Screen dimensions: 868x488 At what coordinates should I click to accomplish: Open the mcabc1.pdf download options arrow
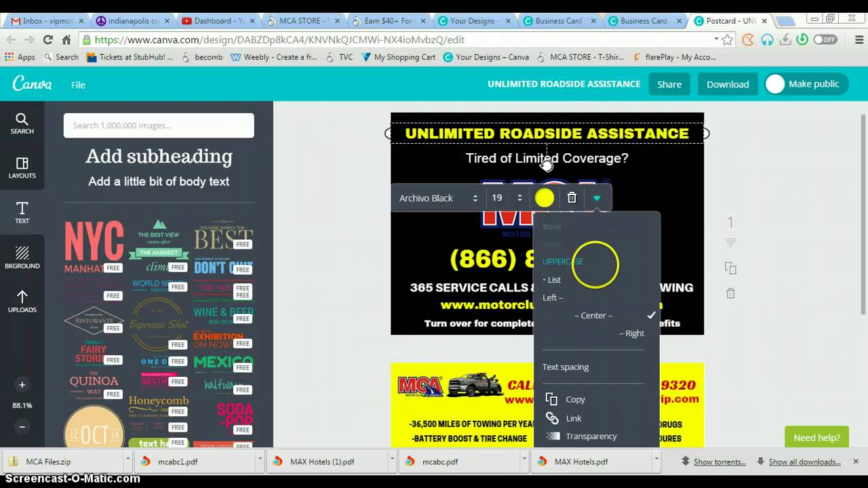260,461
